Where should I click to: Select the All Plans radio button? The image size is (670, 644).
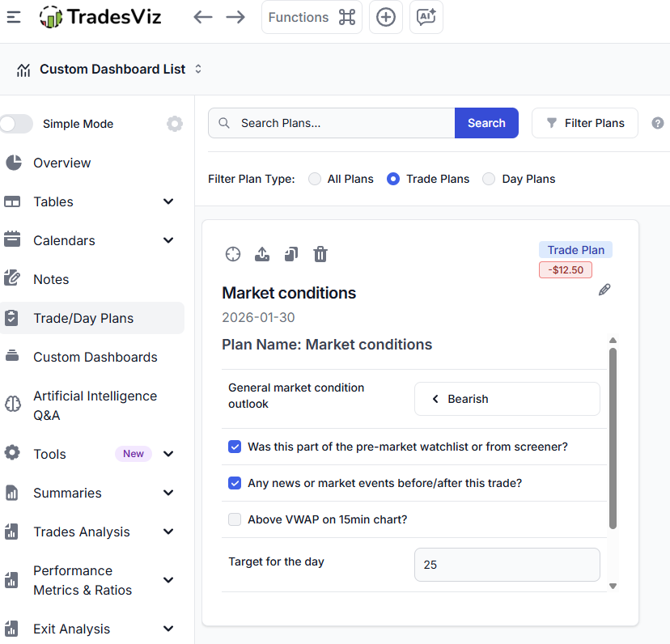click(315, 179)
